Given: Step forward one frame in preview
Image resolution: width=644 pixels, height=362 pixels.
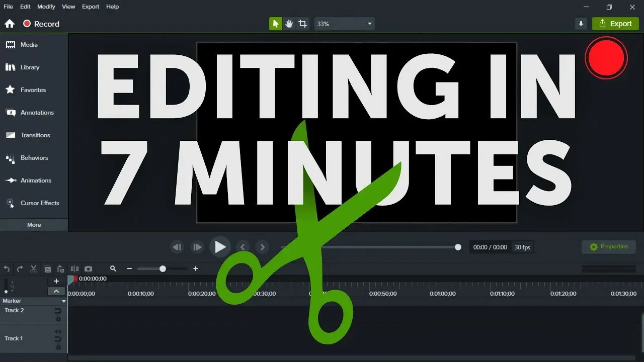Looking at the screenshot, I should [x=197, y=247].
